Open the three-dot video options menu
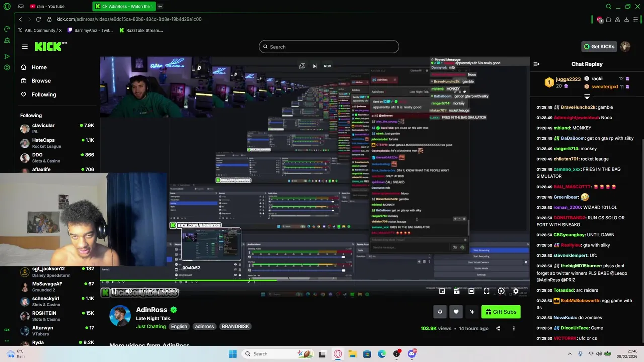This screenshot has width=644, height=362. [x=514, y=328]
